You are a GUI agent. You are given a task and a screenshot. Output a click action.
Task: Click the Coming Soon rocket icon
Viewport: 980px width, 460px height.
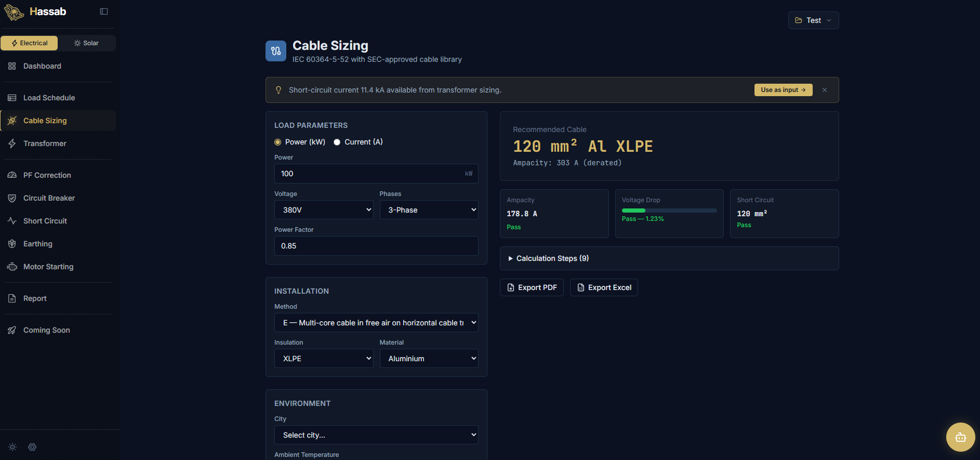[12, 330]
